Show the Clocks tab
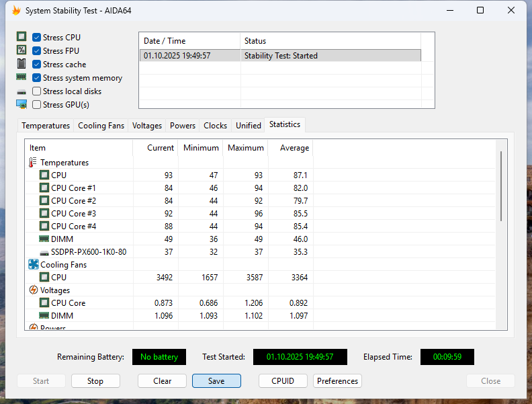The width and height of the screenshot is (532, 404). [x=215, y=126]
